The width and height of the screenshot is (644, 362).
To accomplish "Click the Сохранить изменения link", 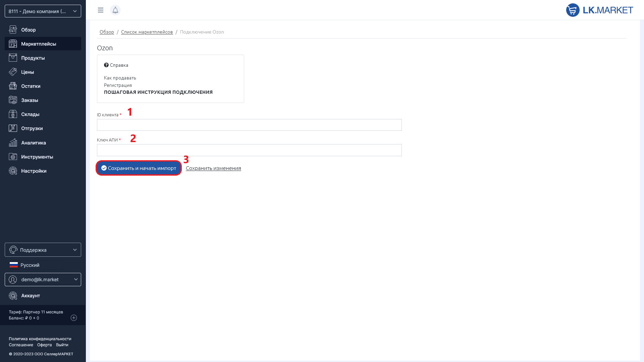I will (213, 168).
